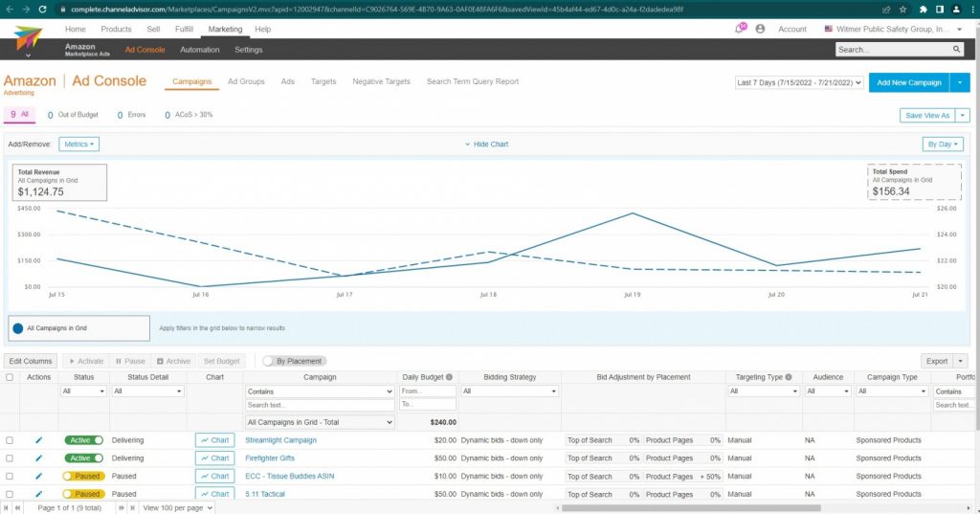This screenshot has height=514, width=980.
Task: Open the Automation tab
Action: [x=199, y=50]
